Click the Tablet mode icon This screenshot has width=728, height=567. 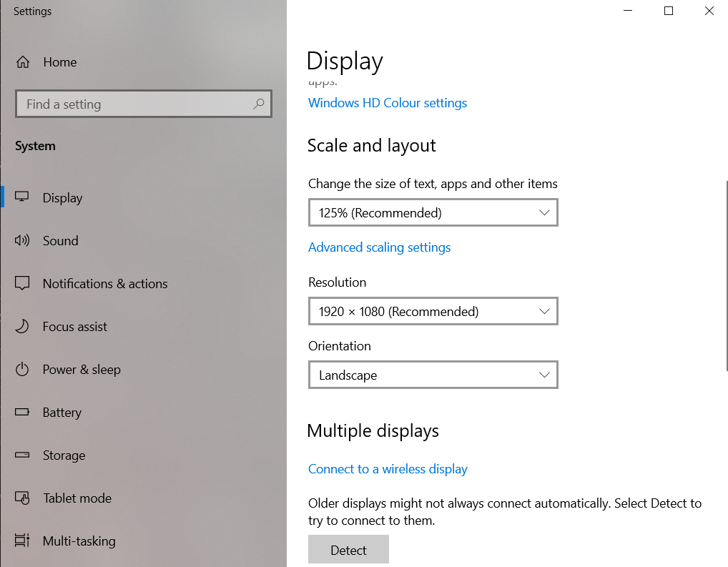(x=22, y=498)
